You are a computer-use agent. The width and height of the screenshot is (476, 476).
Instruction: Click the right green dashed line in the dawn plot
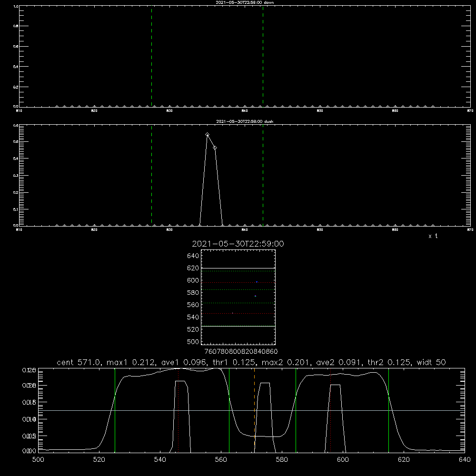(263, 56)
